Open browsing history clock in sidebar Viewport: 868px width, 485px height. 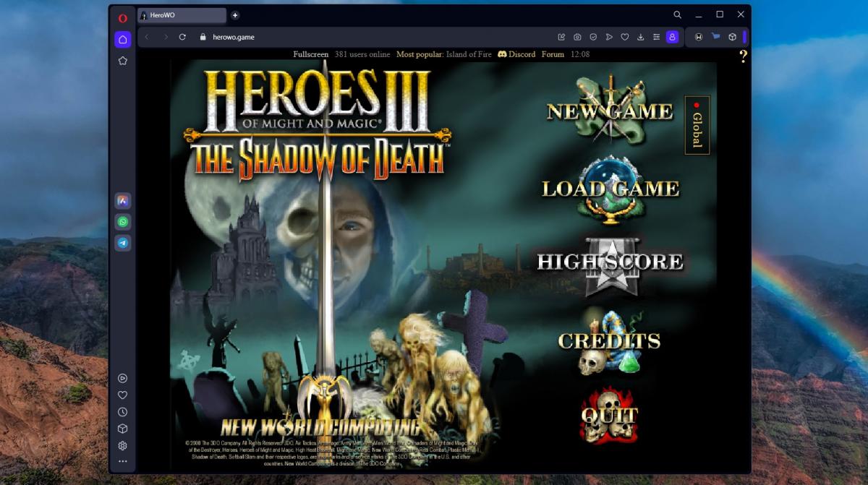[123, 412]
